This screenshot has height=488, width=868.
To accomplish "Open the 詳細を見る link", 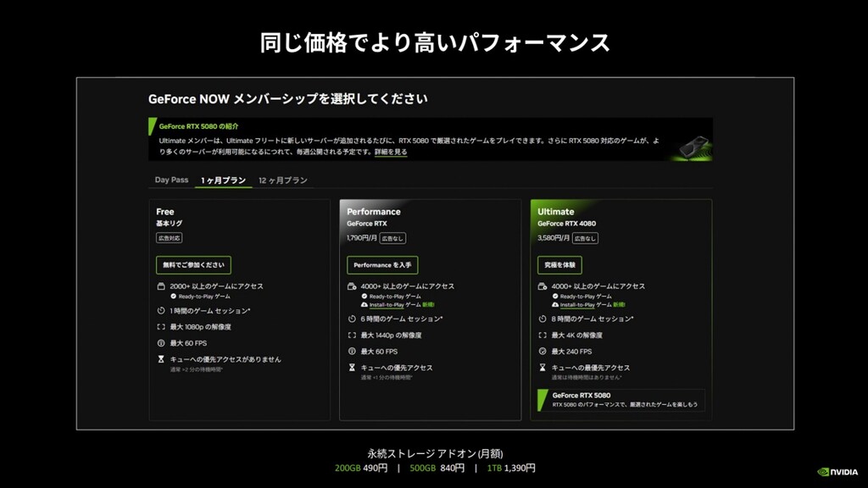I will click(391, 152).
